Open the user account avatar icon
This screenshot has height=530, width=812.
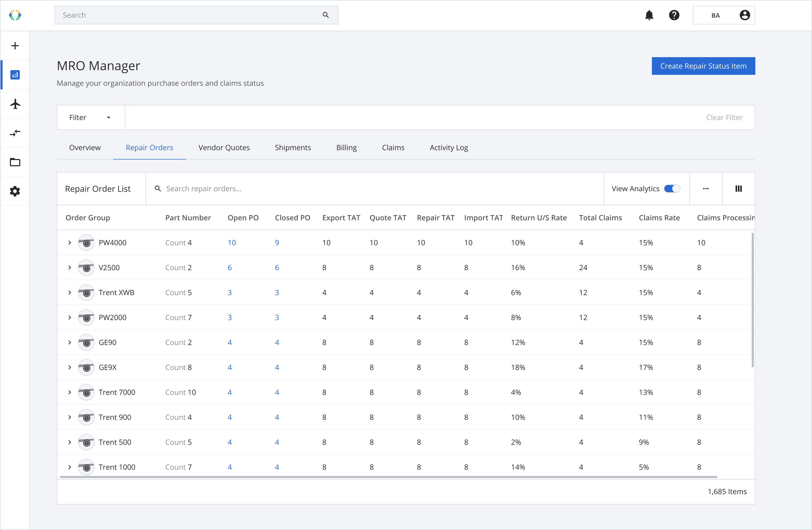pos(744,15)
